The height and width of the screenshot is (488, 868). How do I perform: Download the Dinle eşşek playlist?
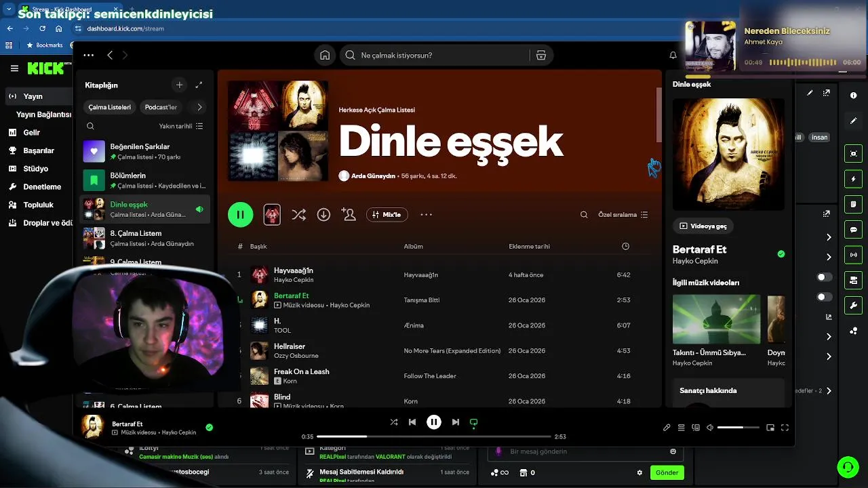[x=323, y=214]
